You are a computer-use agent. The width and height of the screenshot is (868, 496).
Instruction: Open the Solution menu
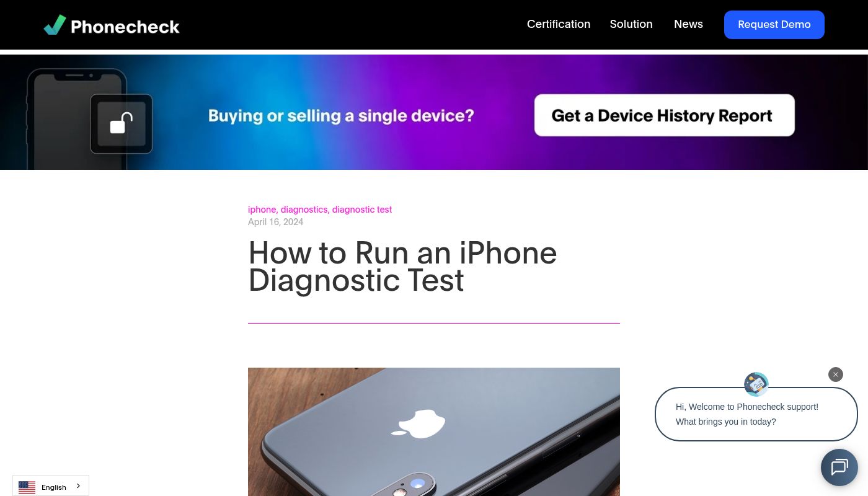click(x=631, y=24)
